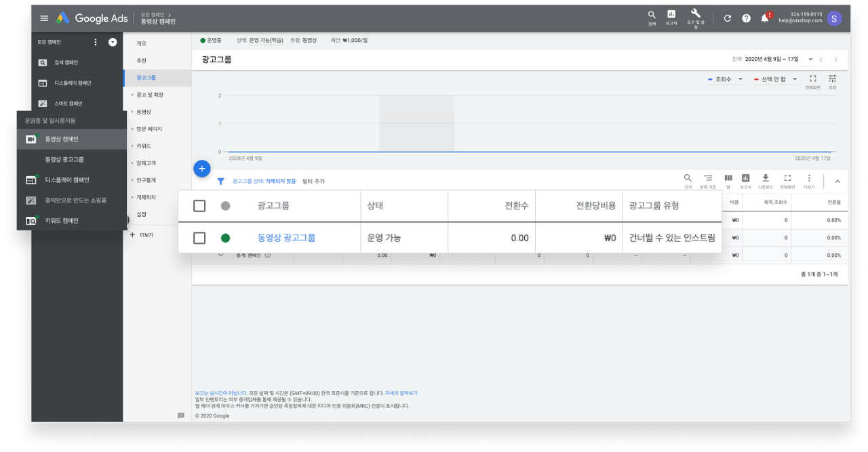Collapse the chart with the up chevron
Image resolution: width=868 pixels, height=452 pixels.
(x=837, y=182)
